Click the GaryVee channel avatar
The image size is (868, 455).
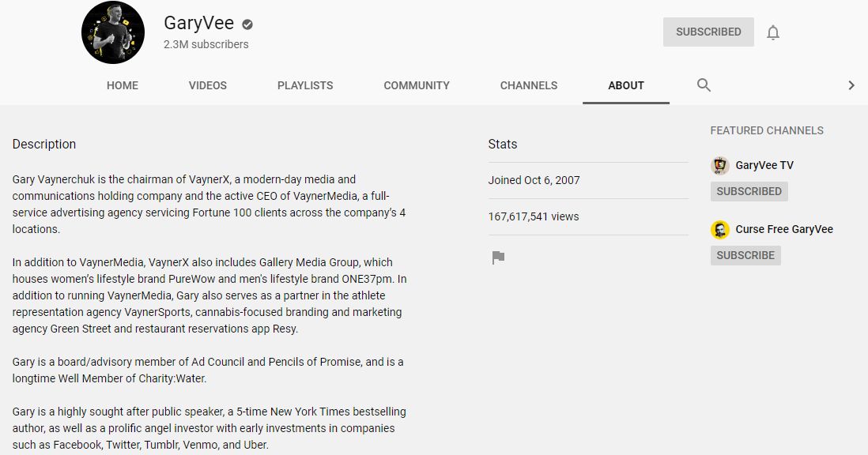(113, 32)
